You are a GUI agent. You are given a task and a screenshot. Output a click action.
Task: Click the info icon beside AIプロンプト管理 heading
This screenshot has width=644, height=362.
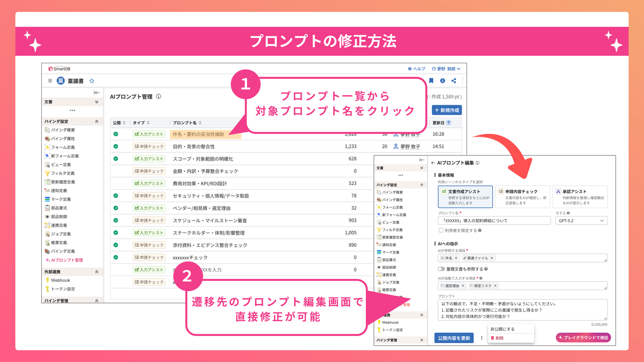click(x=159, y=97)
